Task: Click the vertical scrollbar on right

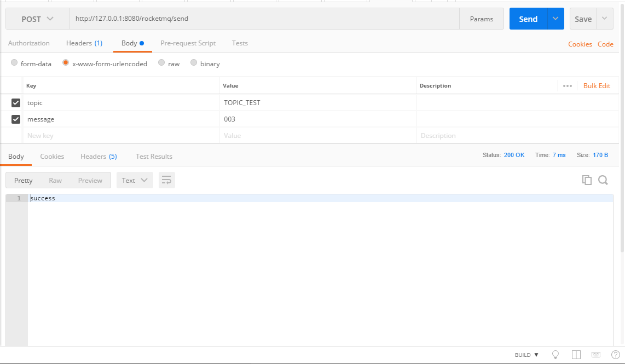Action: pos(622,128)
